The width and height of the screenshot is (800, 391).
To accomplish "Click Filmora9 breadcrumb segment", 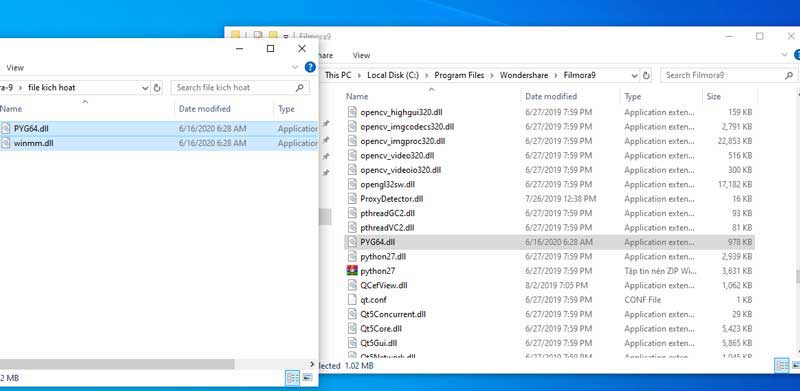I will pyautogui.click(x=580, y=76).
